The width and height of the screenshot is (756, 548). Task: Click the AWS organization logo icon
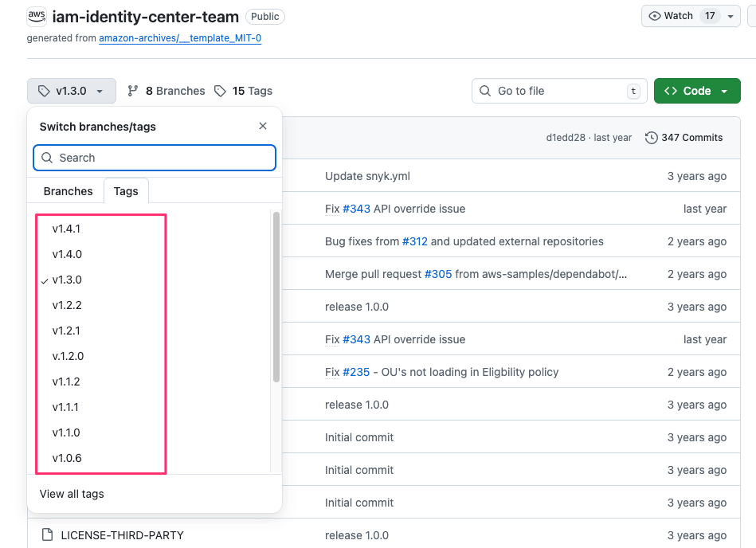click(x=37, y=16)
